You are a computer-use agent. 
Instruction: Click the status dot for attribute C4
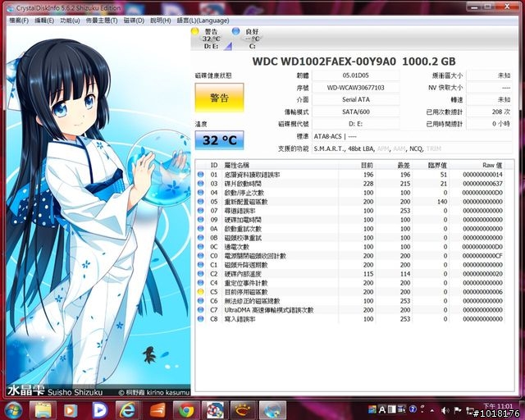200,283
